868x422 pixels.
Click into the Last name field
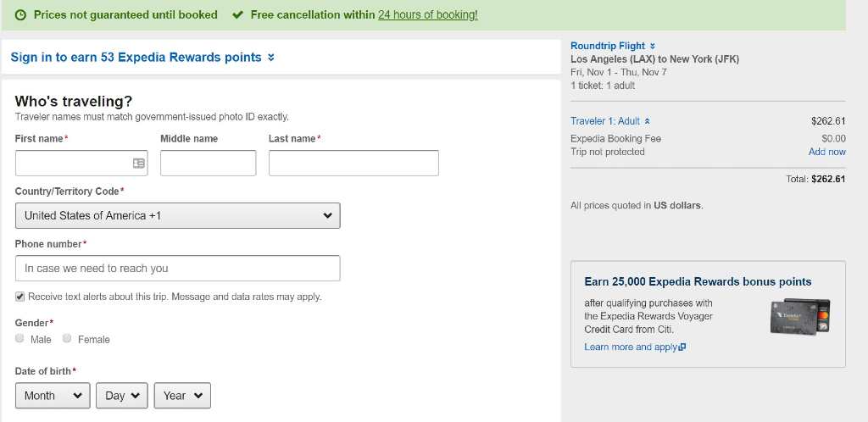point(353,163)
